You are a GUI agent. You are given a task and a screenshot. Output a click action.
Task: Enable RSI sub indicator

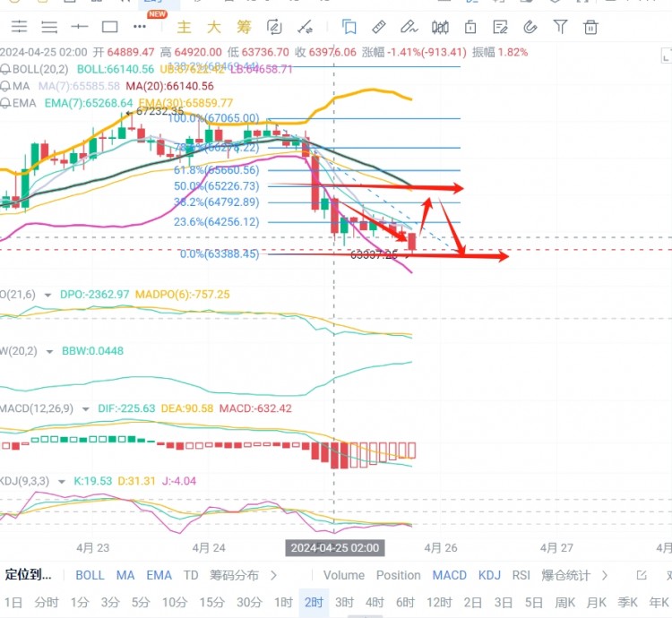pyautogui.click(x=521, y=575)
